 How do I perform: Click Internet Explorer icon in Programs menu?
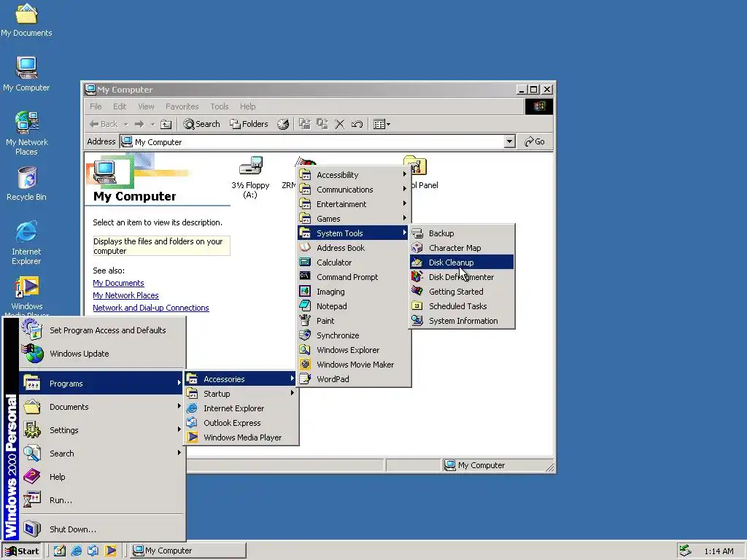pyautogui.click(x=192, y=408)
